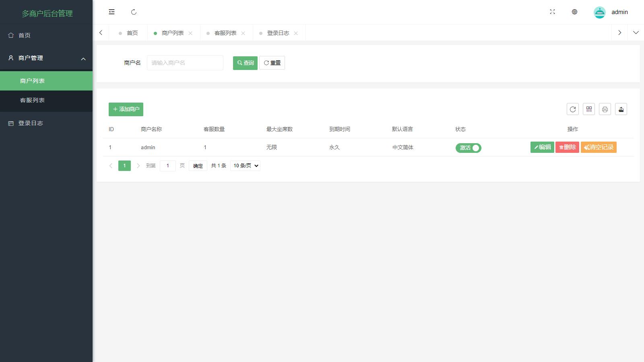This screenshot has width=644, height=362.
Task: Toggle the 激活 status switch for admin
Action: pyautogui.click(x=468, y=148)
